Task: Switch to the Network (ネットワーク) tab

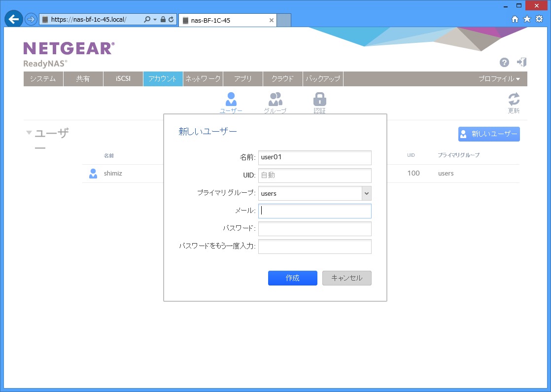Action: (x=203, y=79)
